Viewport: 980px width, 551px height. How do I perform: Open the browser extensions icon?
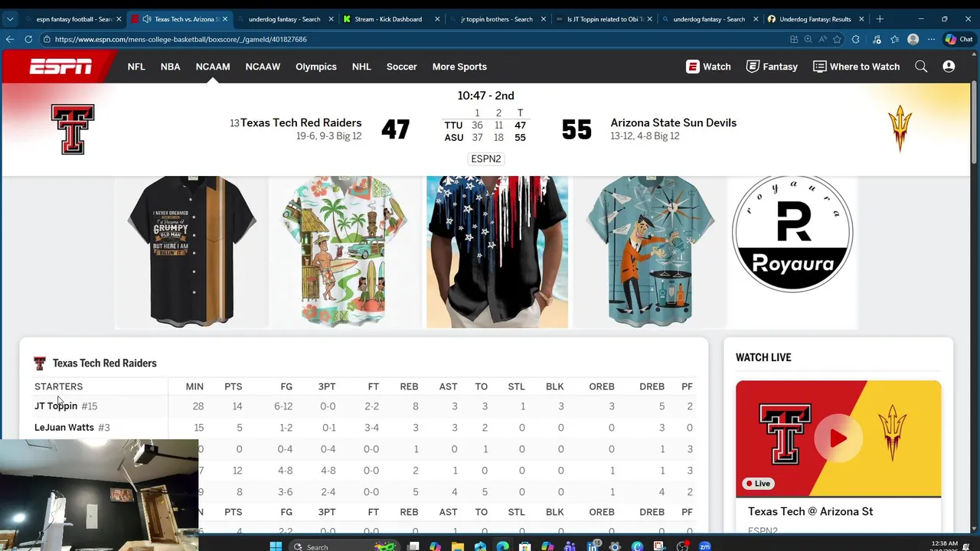855,39
